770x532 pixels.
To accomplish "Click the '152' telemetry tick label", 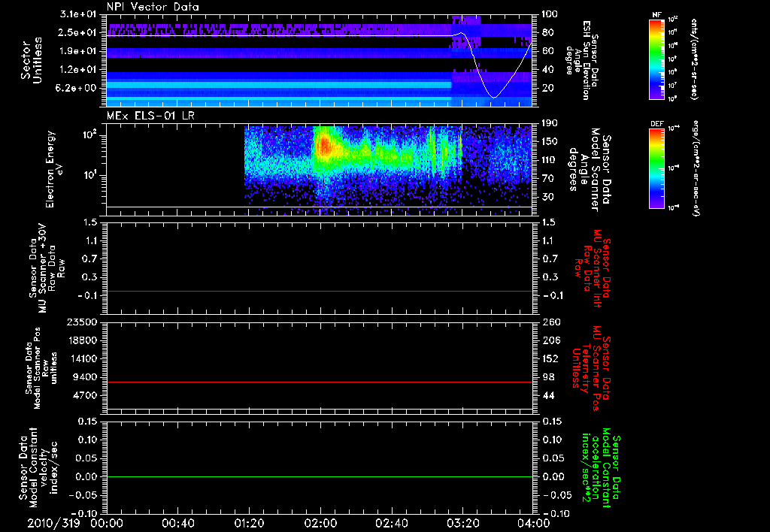I will tap(550, 358).
